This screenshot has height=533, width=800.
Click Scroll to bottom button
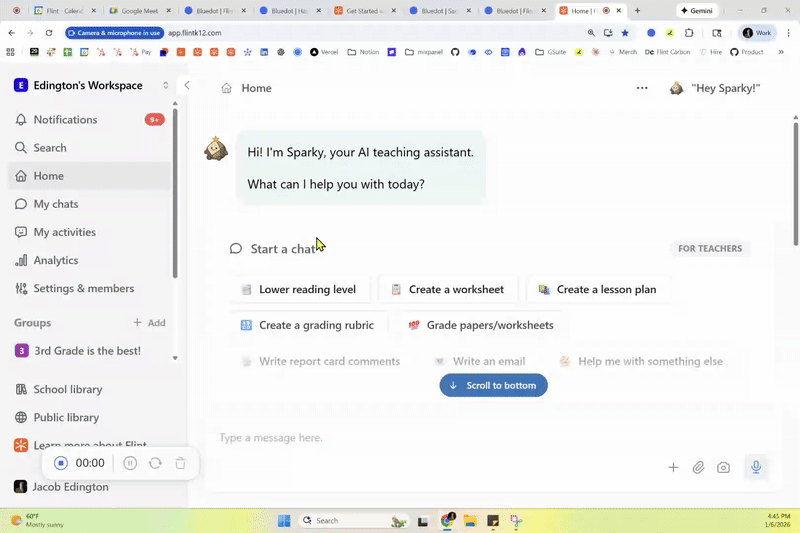coord(493,385)
